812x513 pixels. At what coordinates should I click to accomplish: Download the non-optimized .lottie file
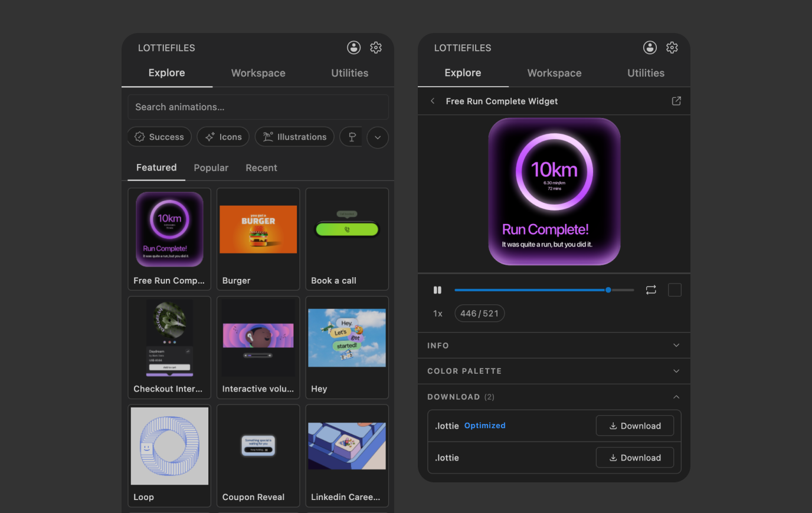(634, 458)
